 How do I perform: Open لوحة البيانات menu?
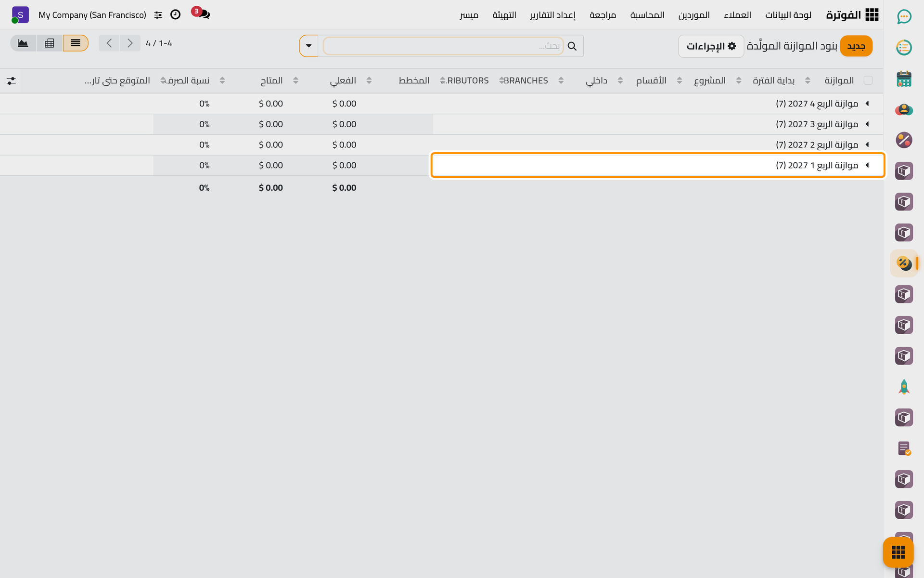[x=788, y=15]
